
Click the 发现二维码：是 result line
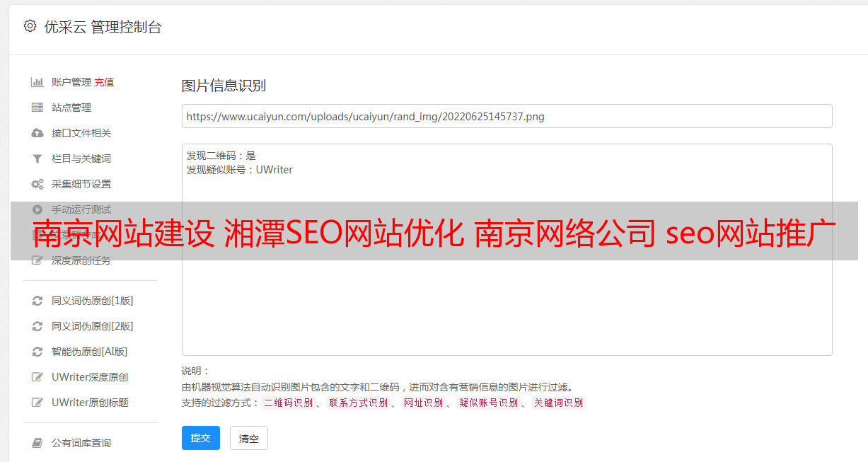pos(221,156)
